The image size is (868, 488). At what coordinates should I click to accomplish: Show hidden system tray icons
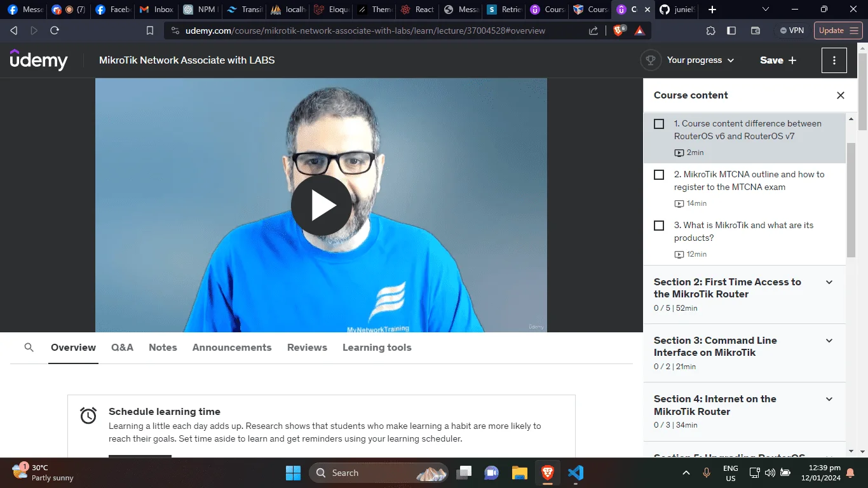pos(686,473)
